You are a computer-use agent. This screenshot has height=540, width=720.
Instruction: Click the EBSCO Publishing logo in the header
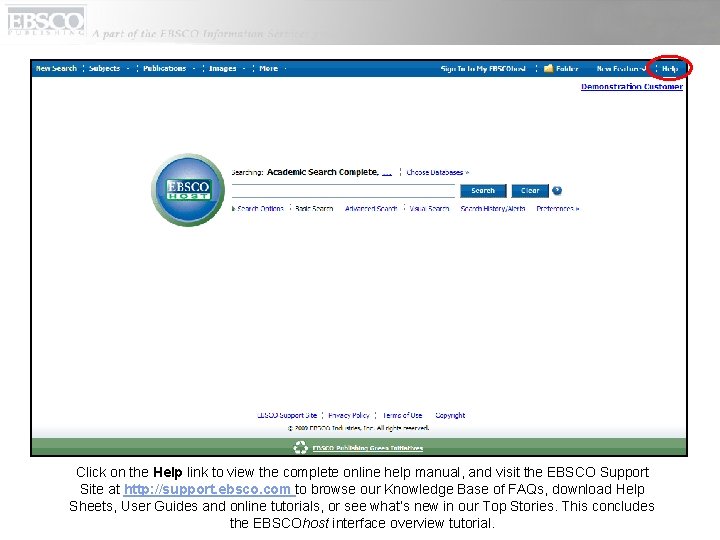tap(46, 21)
